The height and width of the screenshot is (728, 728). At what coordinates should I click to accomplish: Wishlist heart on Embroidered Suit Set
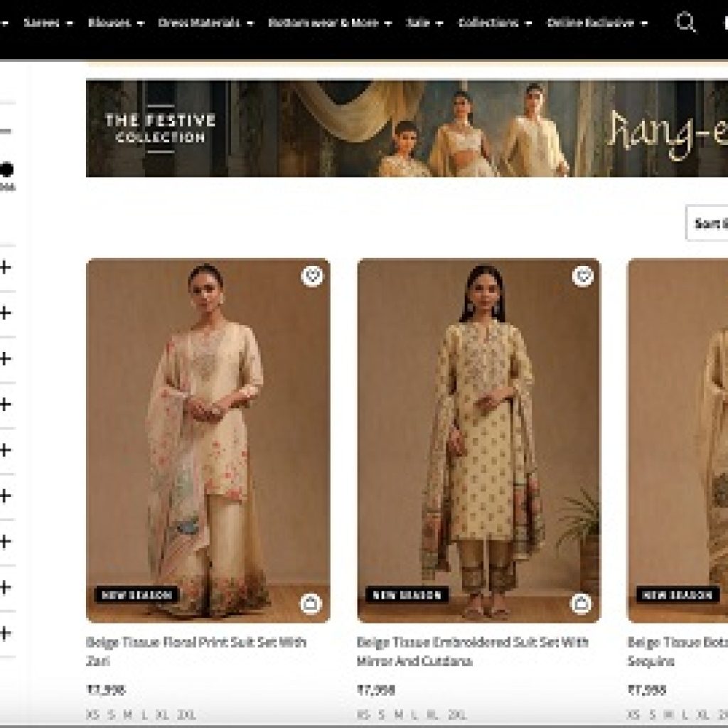pyautogui.click(x=582, y=276)
